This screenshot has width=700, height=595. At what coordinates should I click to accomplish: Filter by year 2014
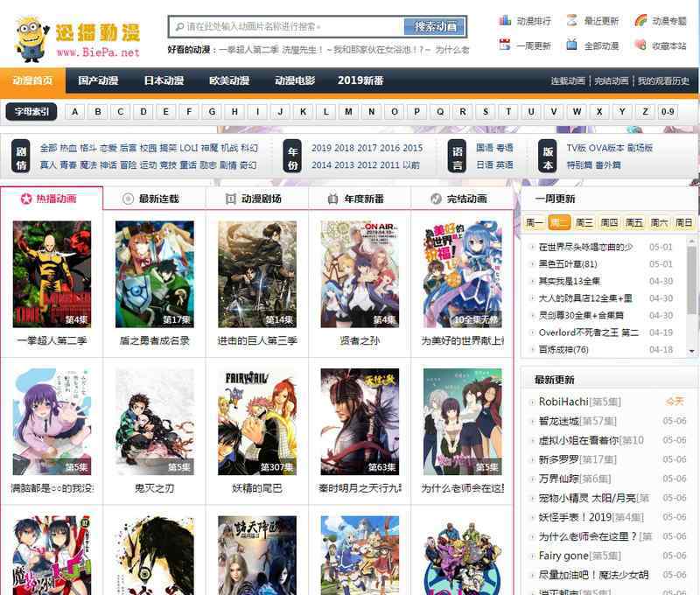click(x=321, y=164)
